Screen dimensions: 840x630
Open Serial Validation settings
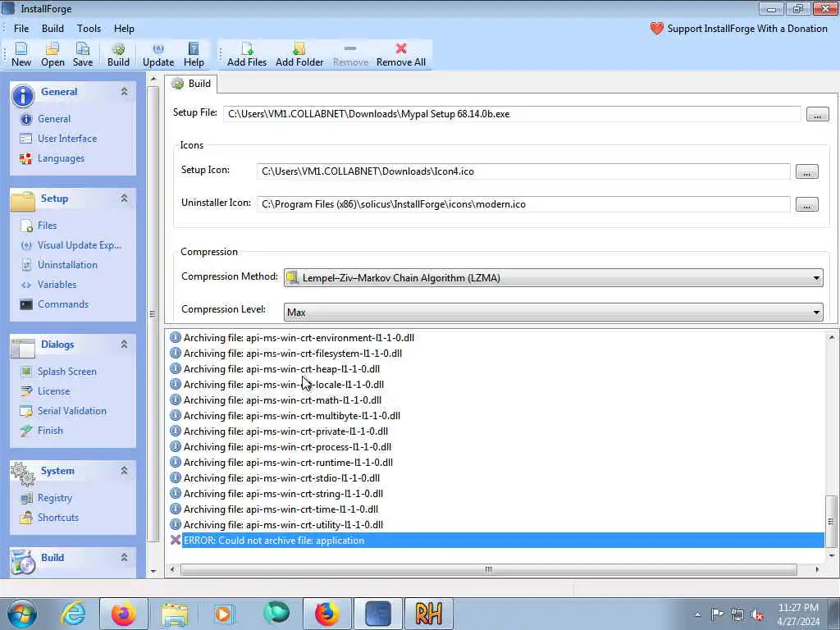(x=72, y=411)
